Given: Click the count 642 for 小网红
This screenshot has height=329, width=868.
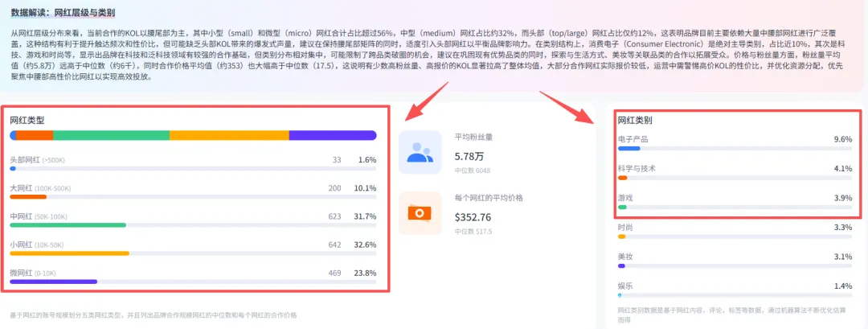Looking at the screenshot, I should click(335, 245).
